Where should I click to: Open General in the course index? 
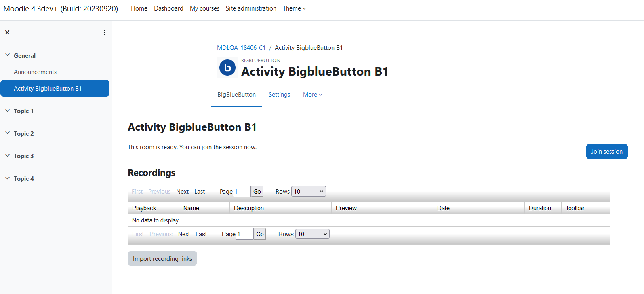(x=25, y=56)
